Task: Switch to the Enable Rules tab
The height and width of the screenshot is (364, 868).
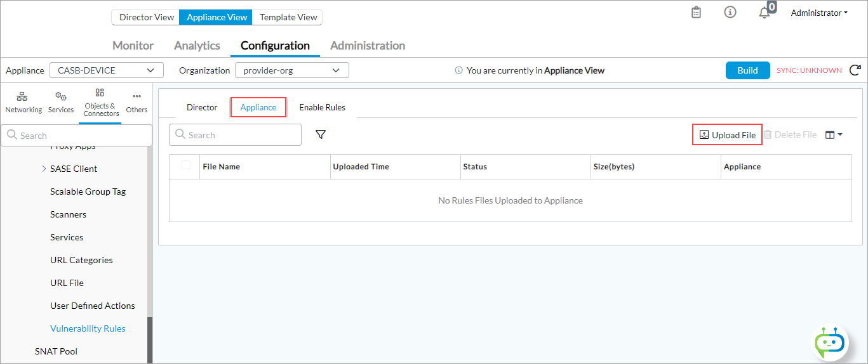Action: tap(322, 107)
